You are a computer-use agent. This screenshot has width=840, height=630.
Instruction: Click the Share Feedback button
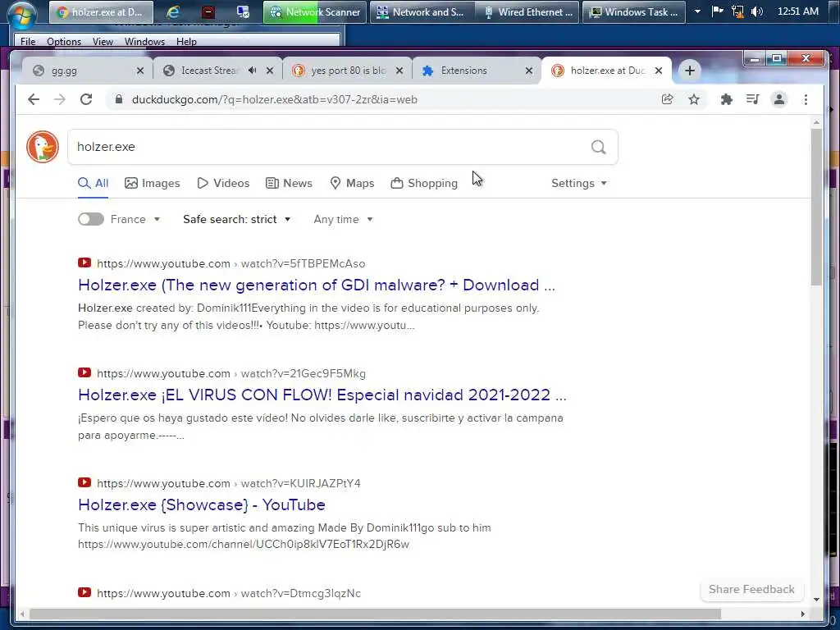(751, 589)
